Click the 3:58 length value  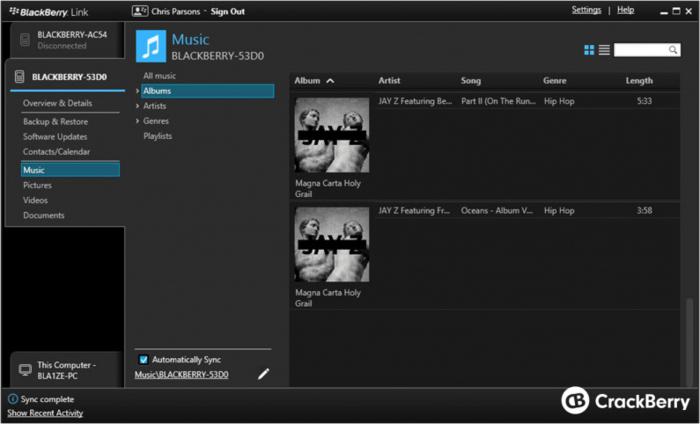645,210
